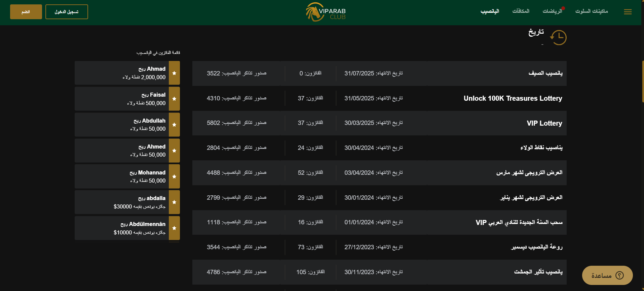Image resolution: width=644 pixels, height=291 pixels.
Task: Open the العرض الترويجي لشهر مارس row
Action: click(x=379, y=173)
